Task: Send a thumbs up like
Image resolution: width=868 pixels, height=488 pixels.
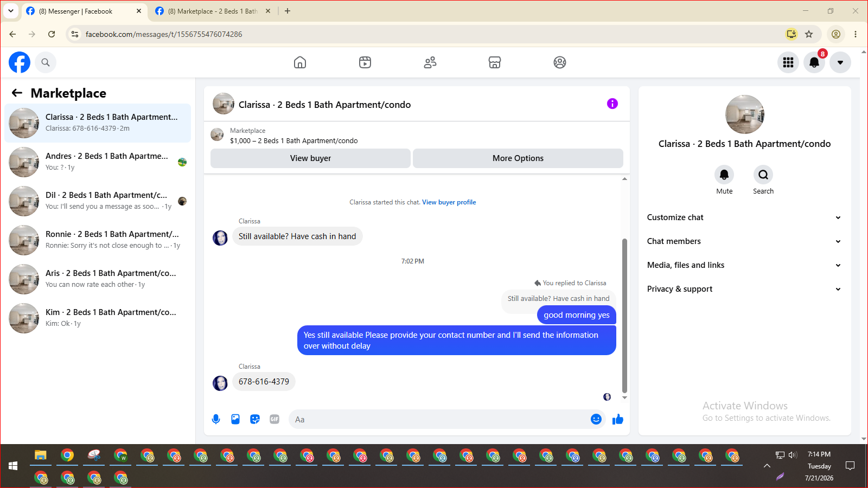Action: [x=618, y=419]
